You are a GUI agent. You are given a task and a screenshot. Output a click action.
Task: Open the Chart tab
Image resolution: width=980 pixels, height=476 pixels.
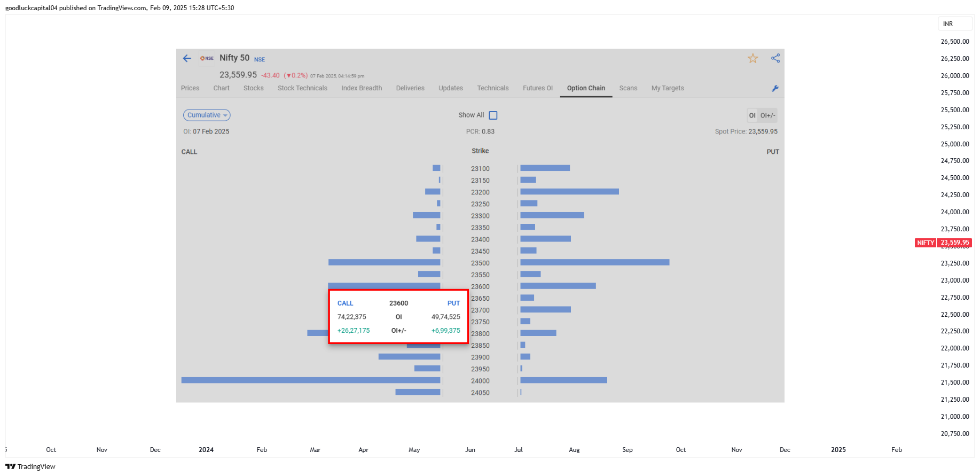click(221, 88)
